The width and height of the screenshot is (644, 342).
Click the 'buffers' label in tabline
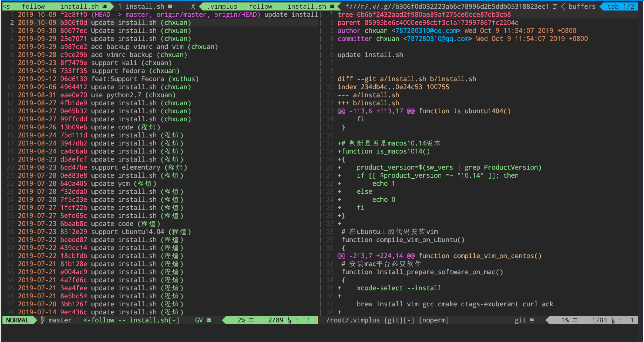coord(582,6)
